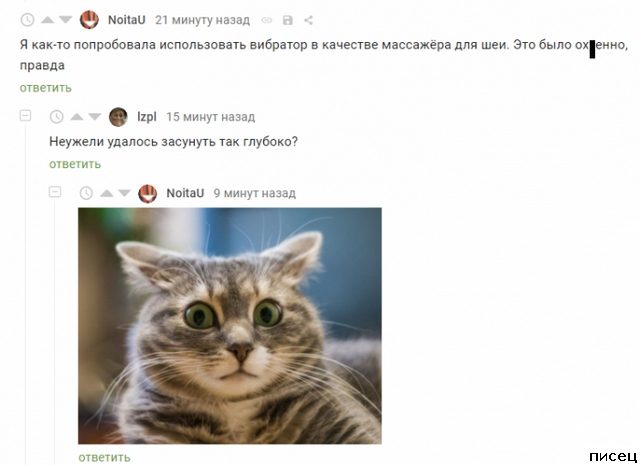640x465 pixels.
Task: Collapse lzpl's comment thread
Action: click(x=25, y=116)
